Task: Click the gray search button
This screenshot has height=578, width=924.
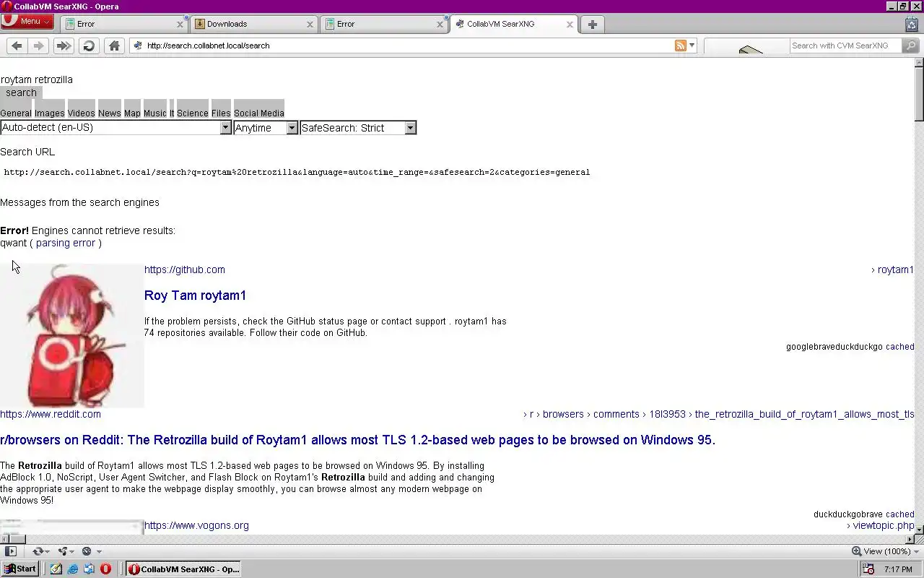Action: point(21,92)
